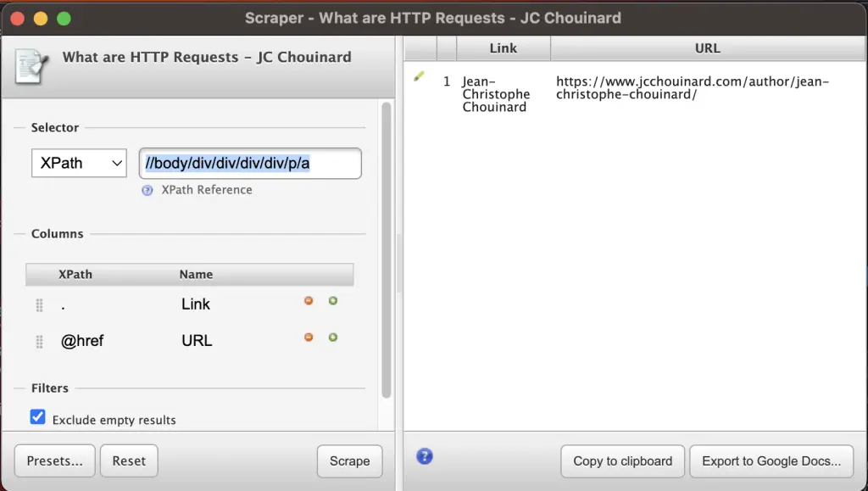
Task: Open the XPath Reference link
Action: (x=207, y=190)
